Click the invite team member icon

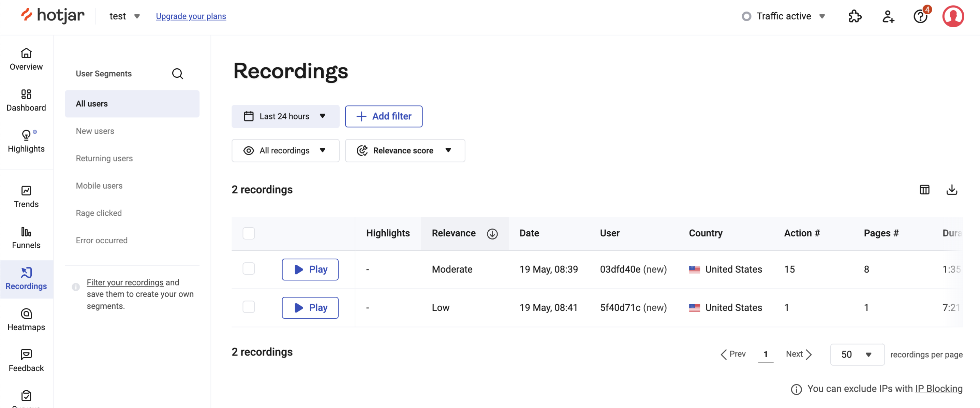click(x=888, y=16)
